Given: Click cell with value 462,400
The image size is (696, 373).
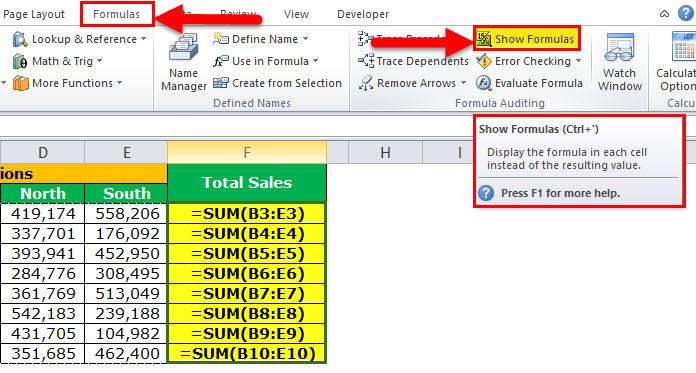Looking at the screenshot, I should point(127,353).
